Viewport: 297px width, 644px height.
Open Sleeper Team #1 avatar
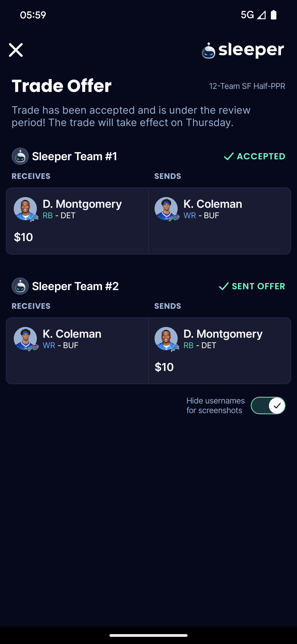(20, 156)
